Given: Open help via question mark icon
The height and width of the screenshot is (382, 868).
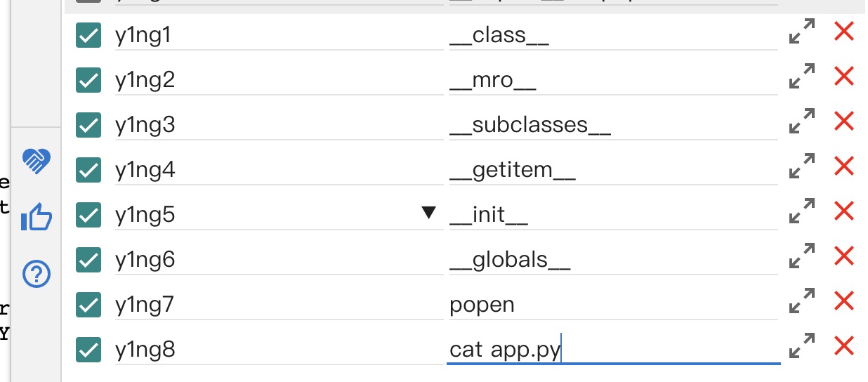Looking at the screenshot, I should (37, 274).
